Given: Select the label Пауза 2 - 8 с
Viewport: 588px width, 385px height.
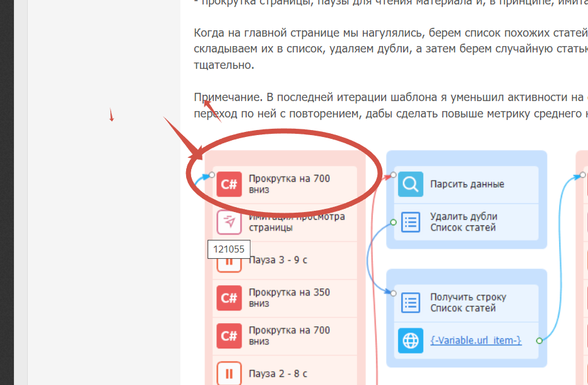Looking at the screenshot, I should coord(278,374).
